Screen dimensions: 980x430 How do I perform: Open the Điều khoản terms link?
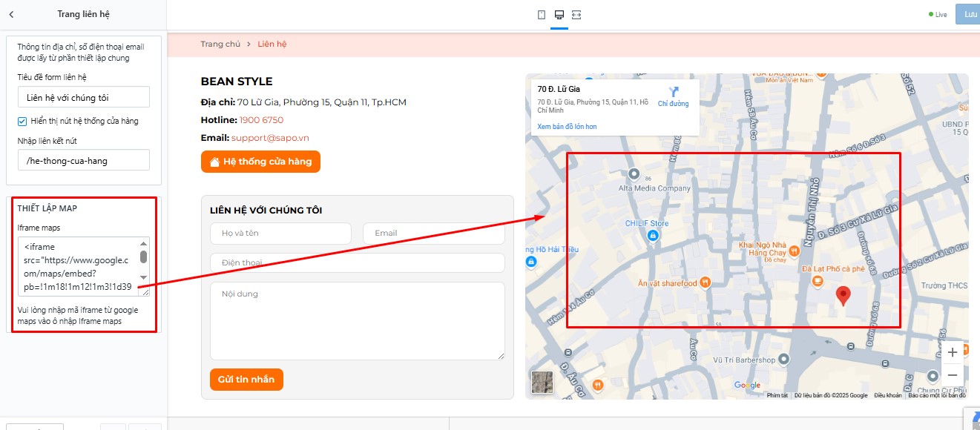tap(887, 396)
